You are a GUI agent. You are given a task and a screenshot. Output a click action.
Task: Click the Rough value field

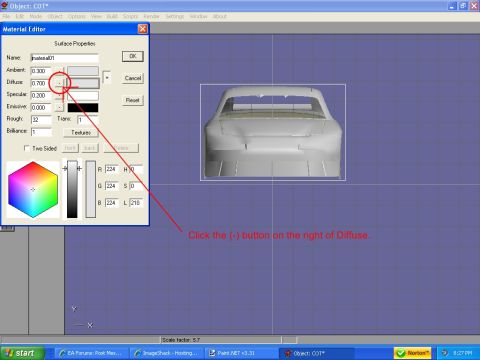coord(41,120)
